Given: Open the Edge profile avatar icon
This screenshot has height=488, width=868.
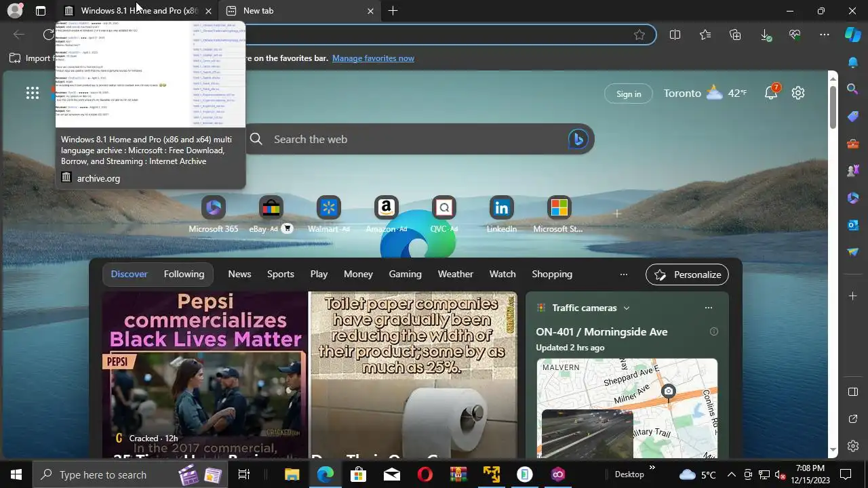Looking at the screenshot, I should (14, 11).
